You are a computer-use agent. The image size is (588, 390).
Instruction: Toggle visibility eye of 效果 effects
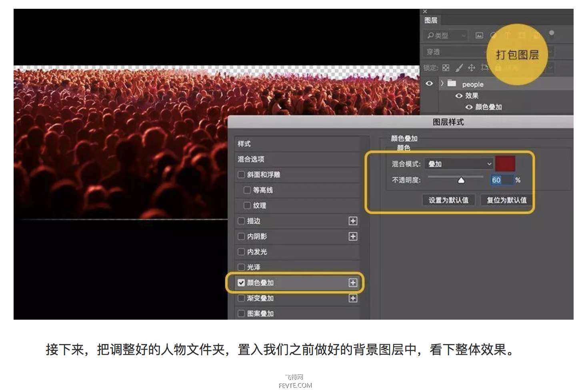tap(459, 96)
